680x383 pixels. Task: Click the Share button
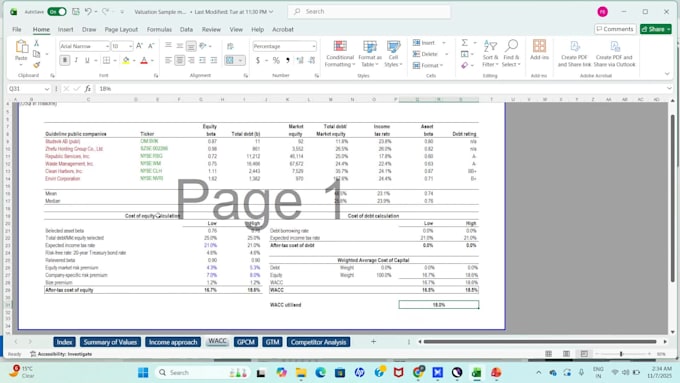click(x=656, y=29)
